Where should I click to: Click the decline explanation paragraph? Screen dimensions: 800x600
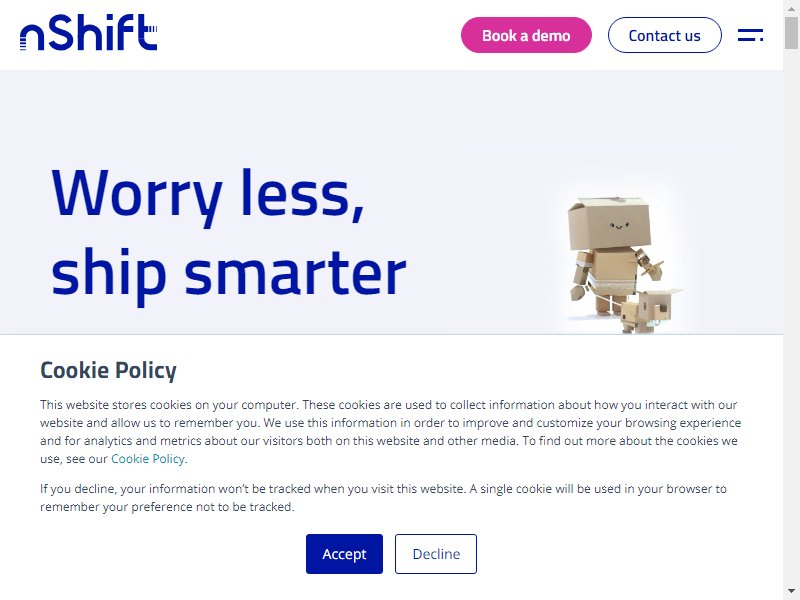pyautogui.click(x=384, y=497)
